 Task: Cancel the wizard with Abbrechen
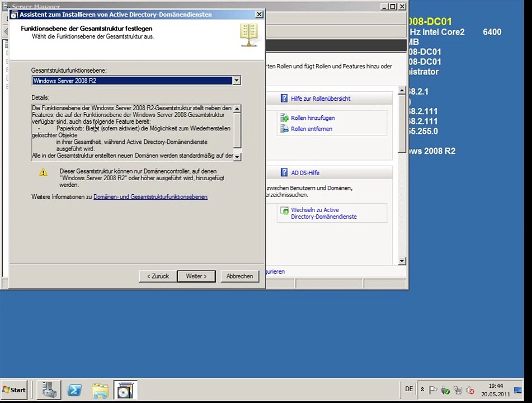click(x=239, y=276)
